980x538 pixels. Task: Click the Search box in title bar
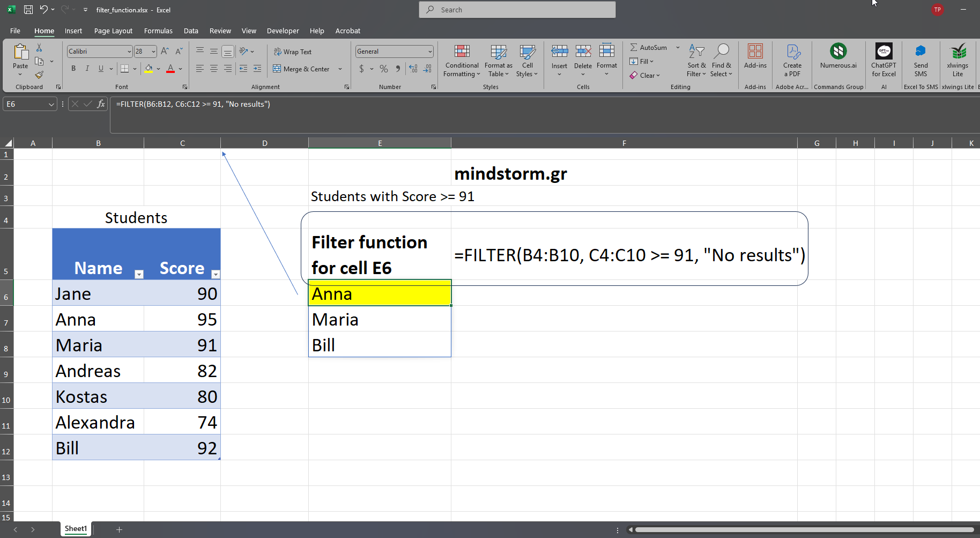pos(517,10)
